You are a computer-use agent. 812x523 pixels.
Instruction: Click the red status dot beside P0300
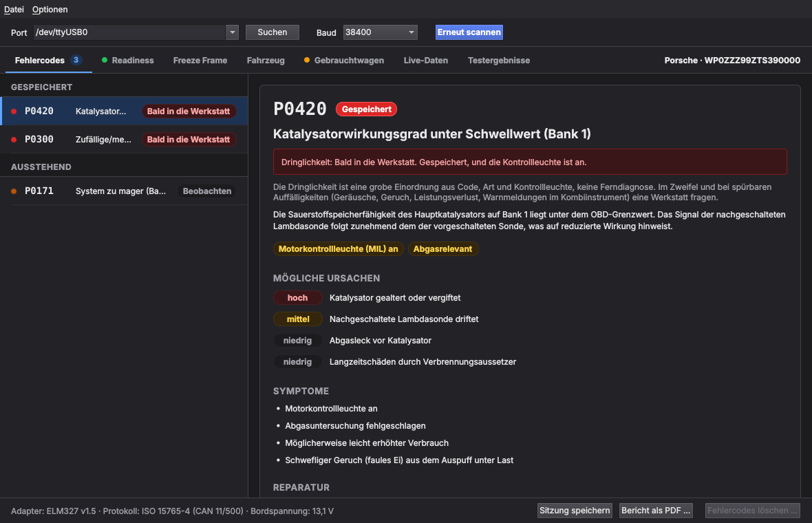tap(14, 139)
